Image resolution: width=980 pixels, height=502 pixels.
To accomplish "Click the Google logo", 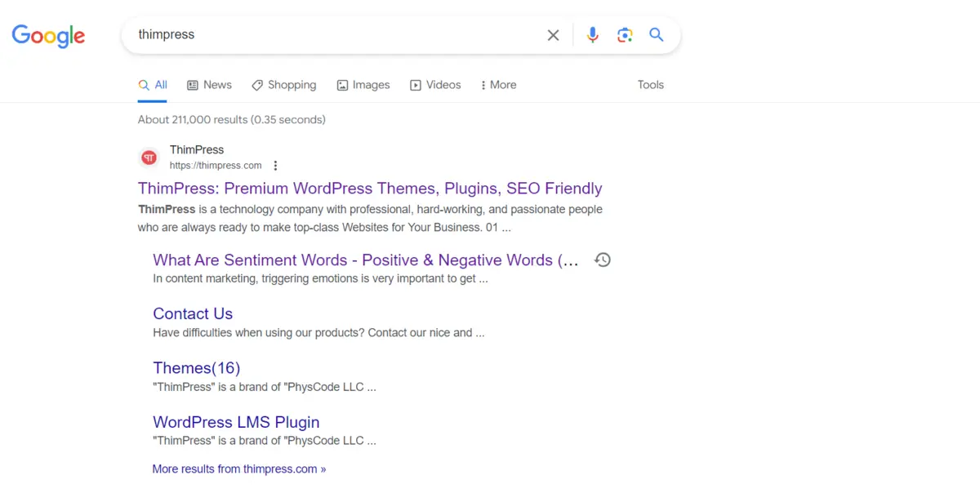I will point(48,36).
